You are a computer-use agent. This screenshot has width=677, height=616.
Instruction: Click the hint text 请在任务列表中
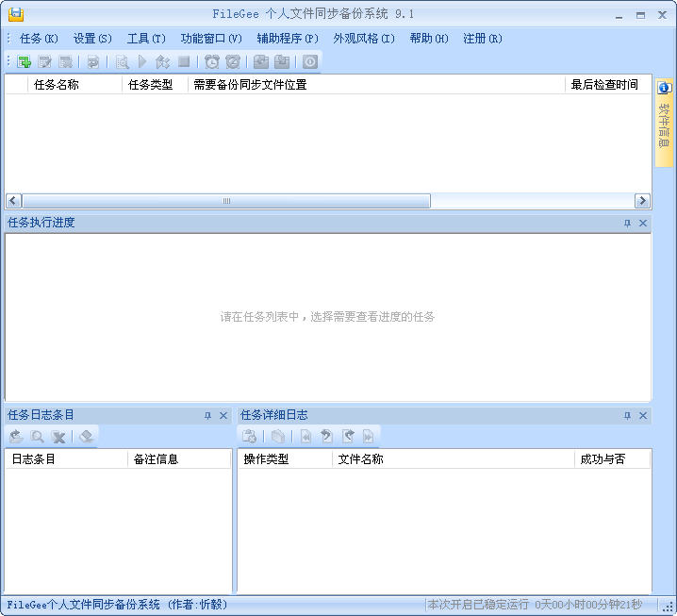pos(259,317)
